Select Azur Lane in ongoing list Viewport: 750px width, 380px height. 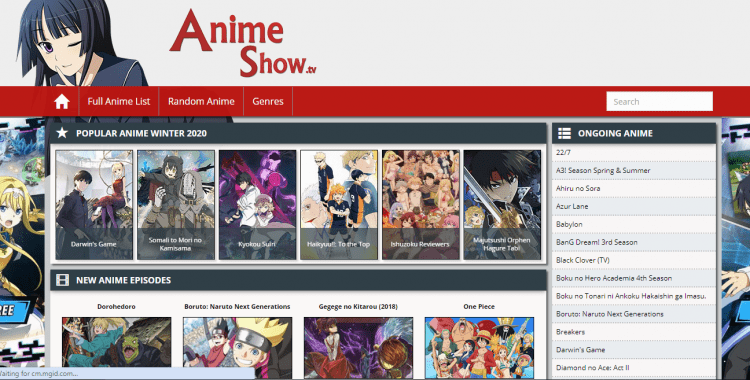pos(634,206)
